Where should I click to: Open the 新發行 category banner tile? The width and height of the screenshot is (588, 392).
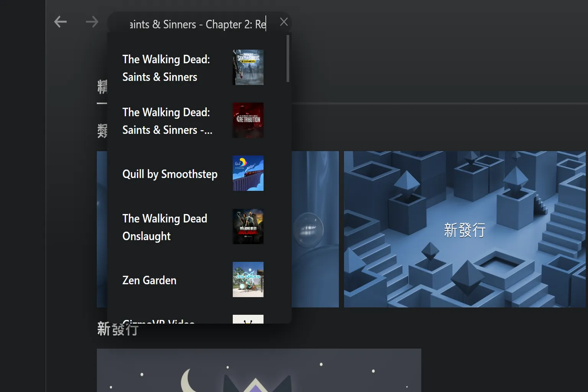point(464,229)
